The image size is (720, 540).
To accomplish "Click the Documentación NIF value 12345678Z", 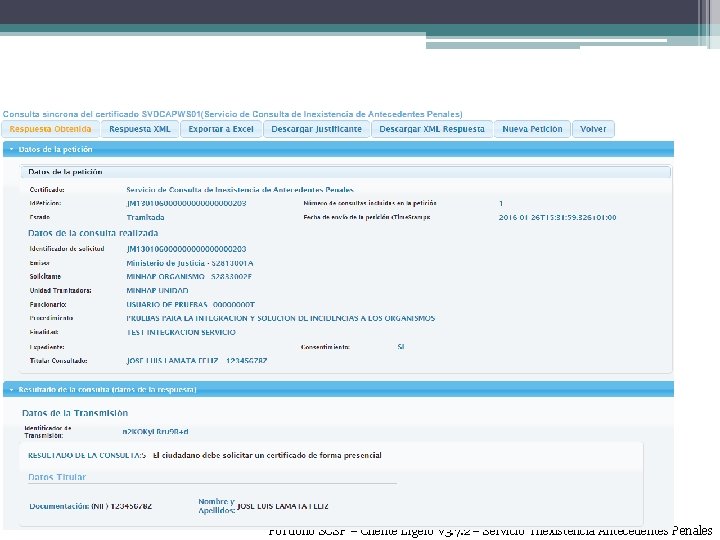I will tap(131, 506).
